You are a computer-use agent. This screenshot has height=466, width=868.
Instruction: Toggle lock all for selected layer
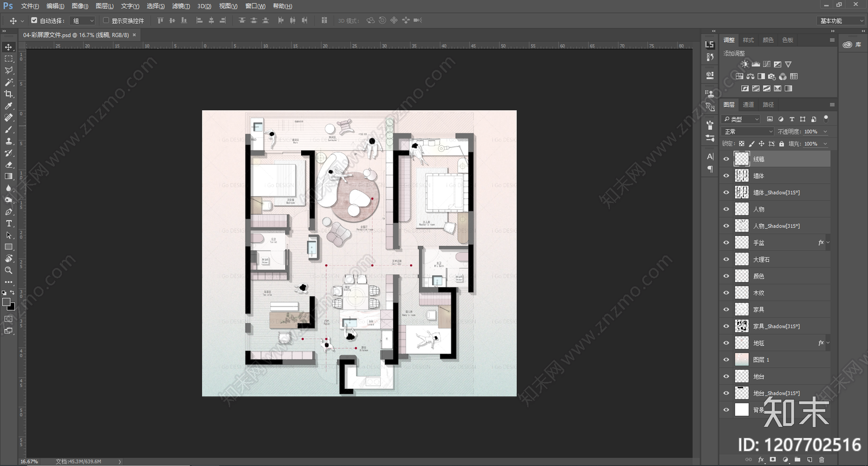pyautogui.click(x=781, y=144)
